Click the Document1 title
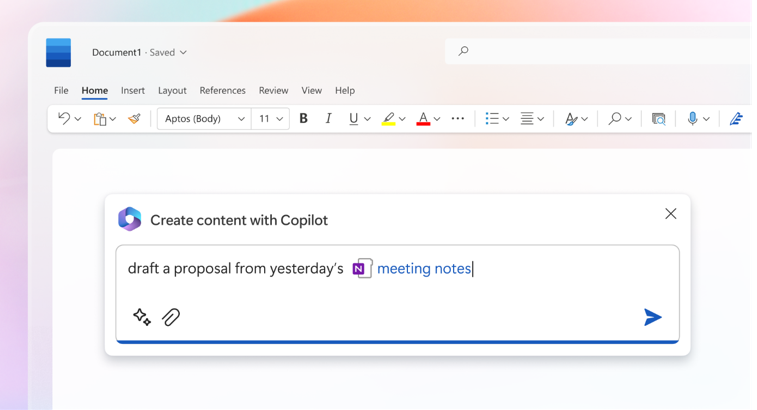 (x=116, y=52)
